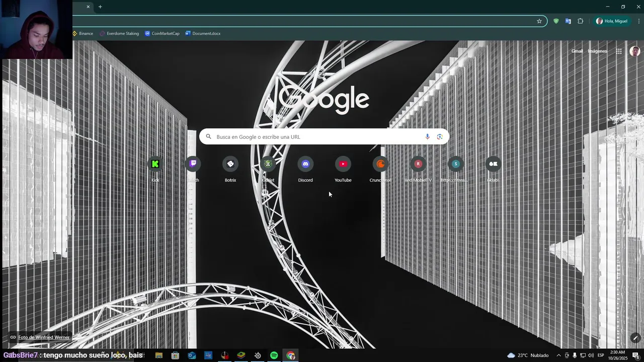The width and height of the screenshot is (644, 362).
Task: Open the notification center icon
Action: [x=636, y=355]
